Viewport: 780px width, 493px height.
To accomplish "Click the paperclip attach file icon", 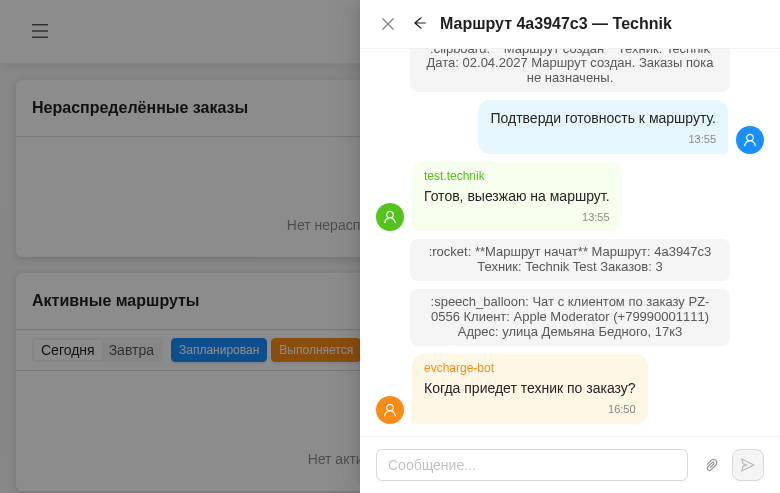I will (712, 465).
